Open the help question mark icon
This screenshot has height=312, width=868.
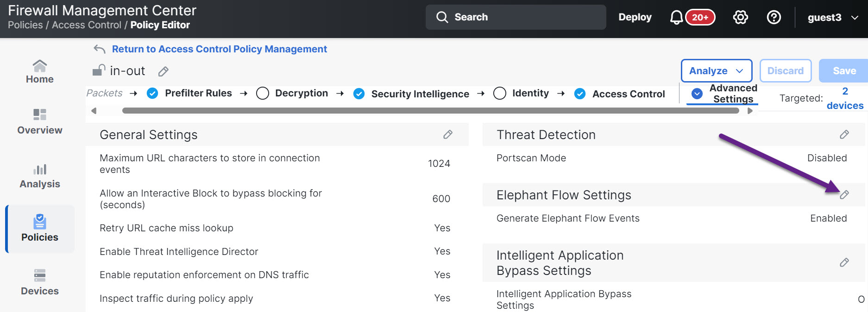click(x=774, y=18)
